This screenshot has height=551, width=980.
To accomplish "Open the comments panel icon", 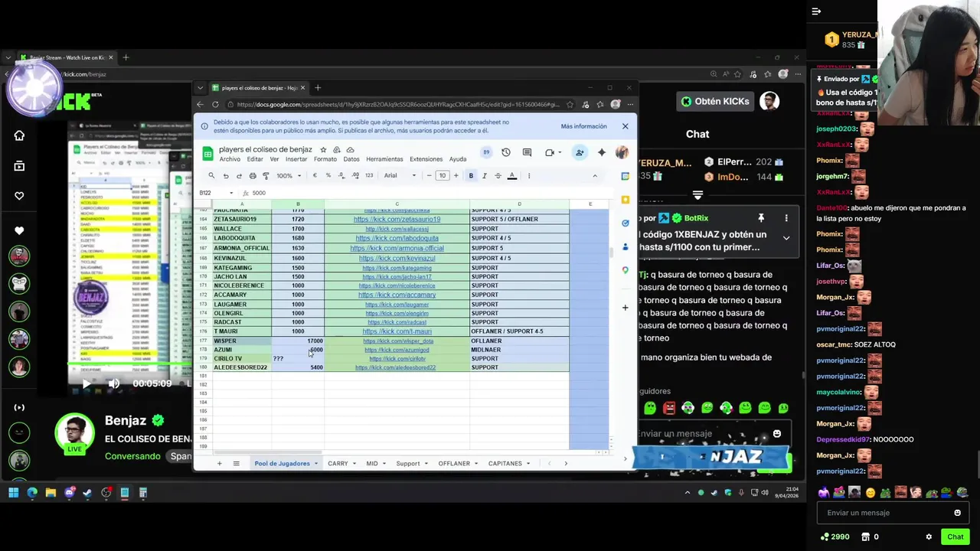I will tap(527, 153).
